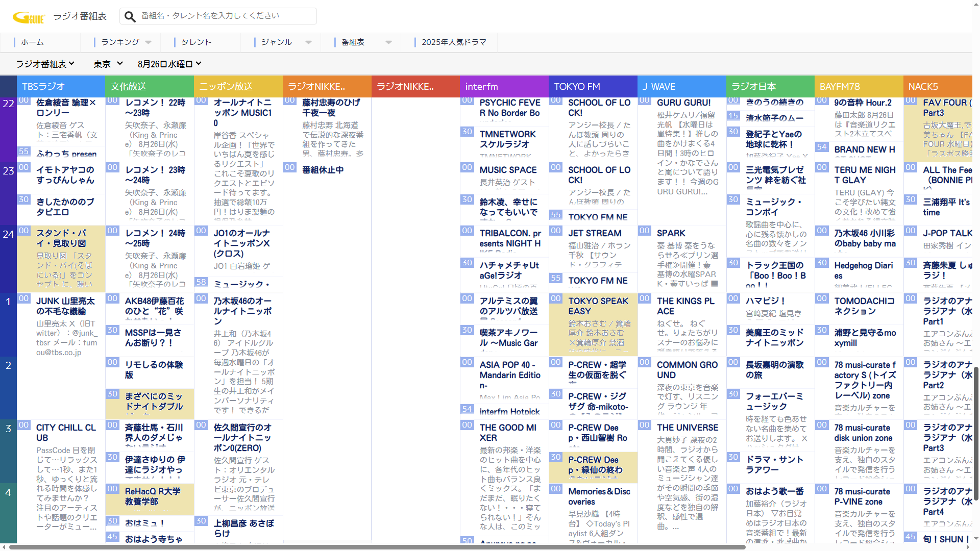
Task: Open program MUSIC SPACE on interfm
Action: [508, 170]
